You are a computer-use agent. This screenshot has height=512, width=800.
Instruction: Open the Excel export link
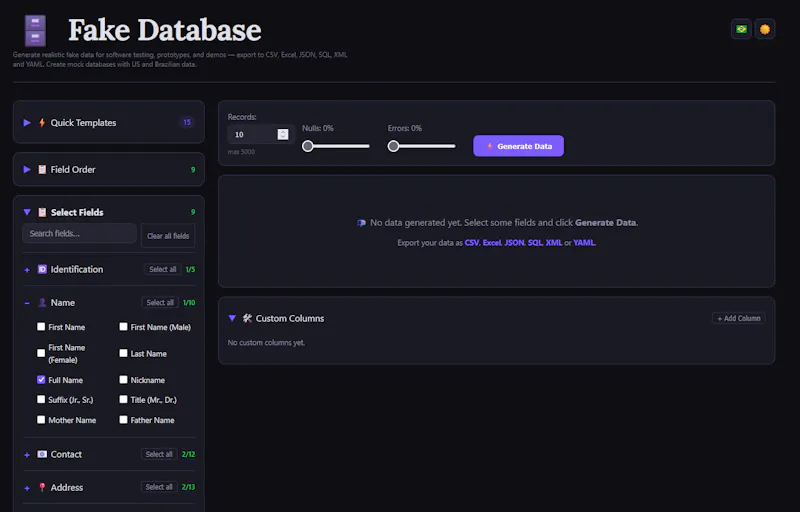492,243
